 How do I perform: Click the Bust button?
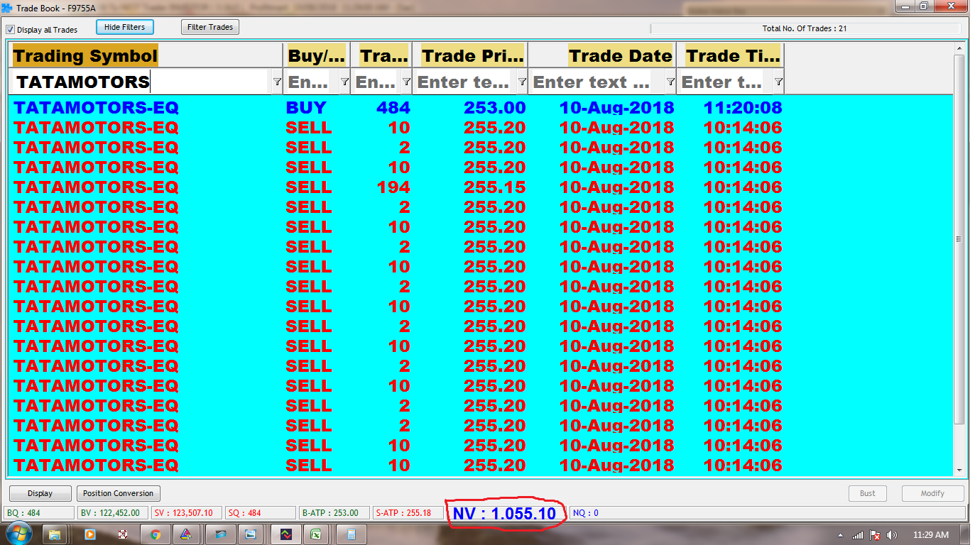(868, 493)
